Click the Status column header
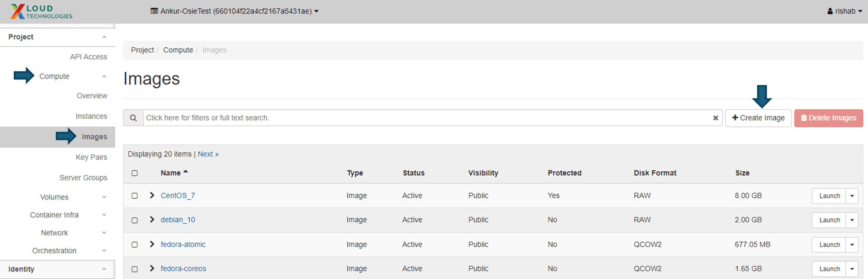This screenshot has width=868, height=279. click(x=414, y=173)
